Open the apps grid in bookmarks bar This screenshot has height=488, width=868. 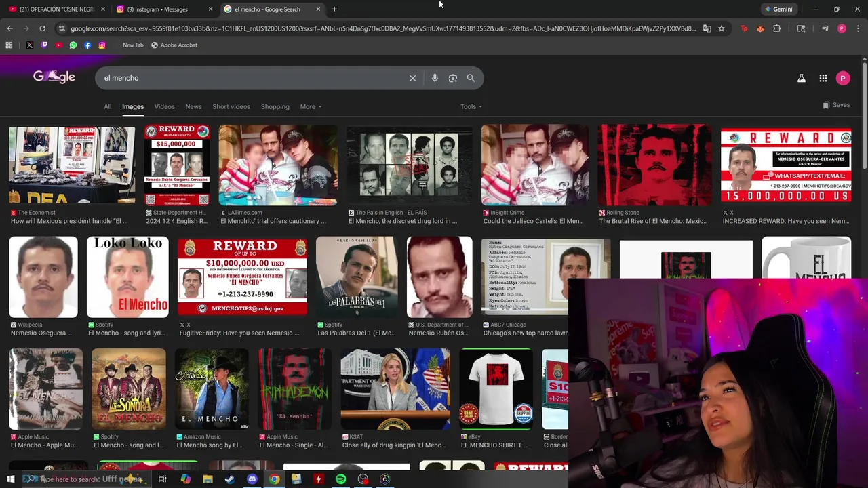pos(9,45)
